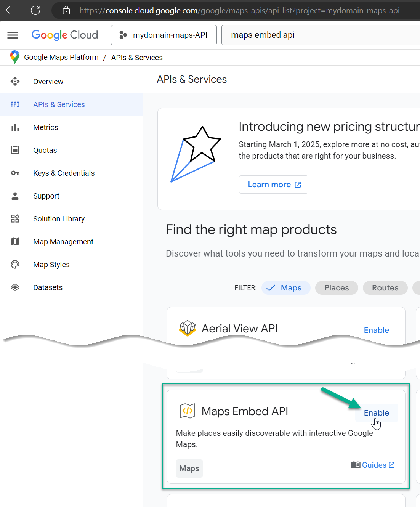Select the Datasets layers icon

15,287
